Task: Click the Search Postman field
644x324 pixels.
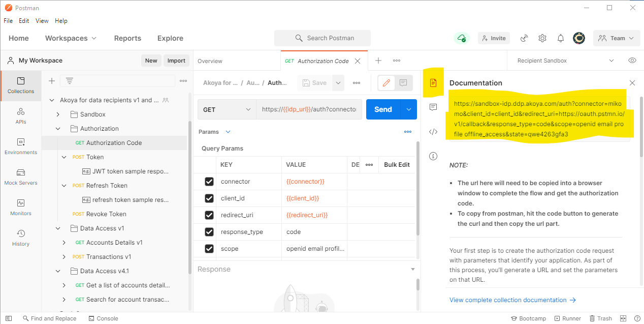Action: pos(323,38)
